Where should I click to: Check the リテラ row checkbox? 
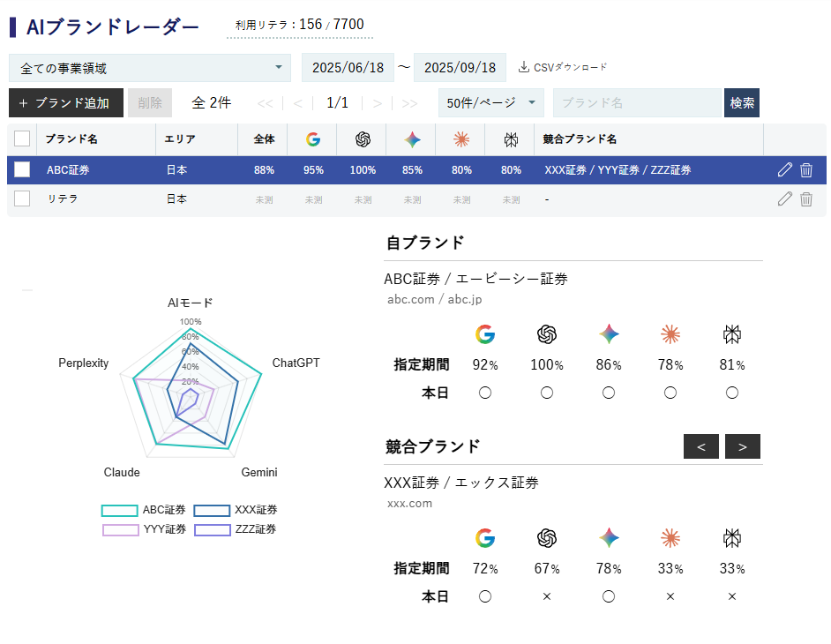pos(22,198)
